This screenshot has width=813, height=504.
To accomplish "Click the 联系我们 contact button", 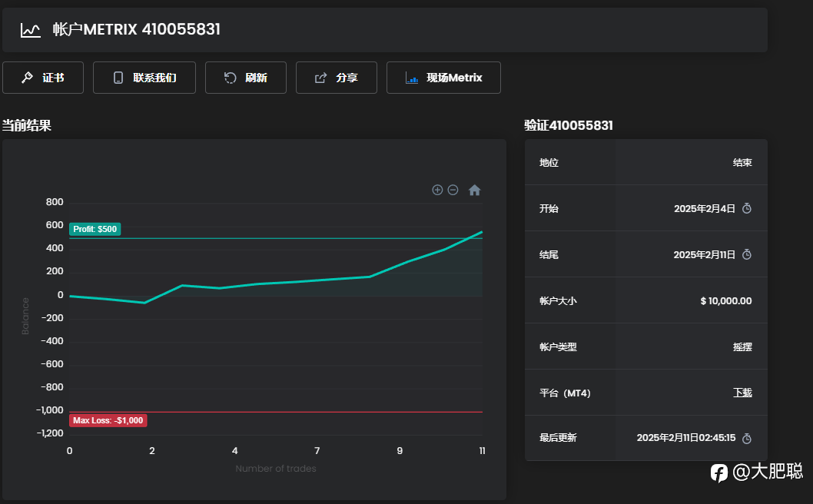I will pyautogui.click(x=144, y=78).
